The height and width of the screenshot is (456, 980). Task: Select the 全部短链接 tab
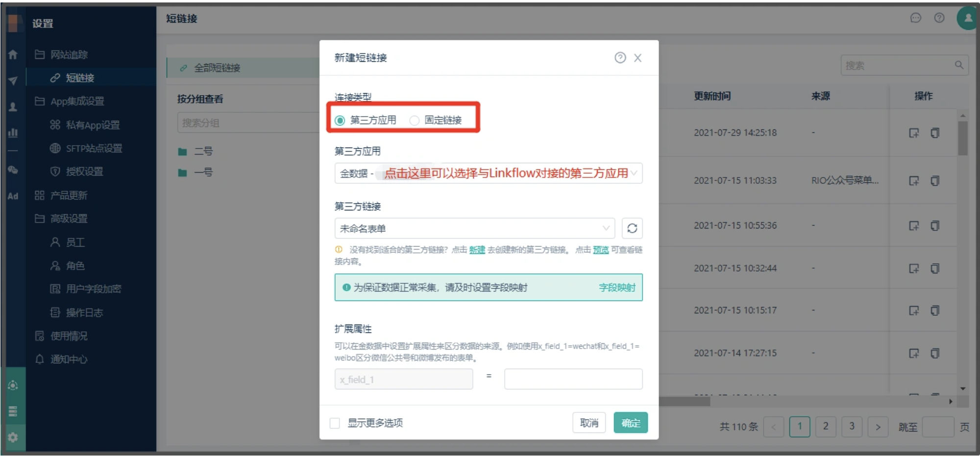[243, 68]
